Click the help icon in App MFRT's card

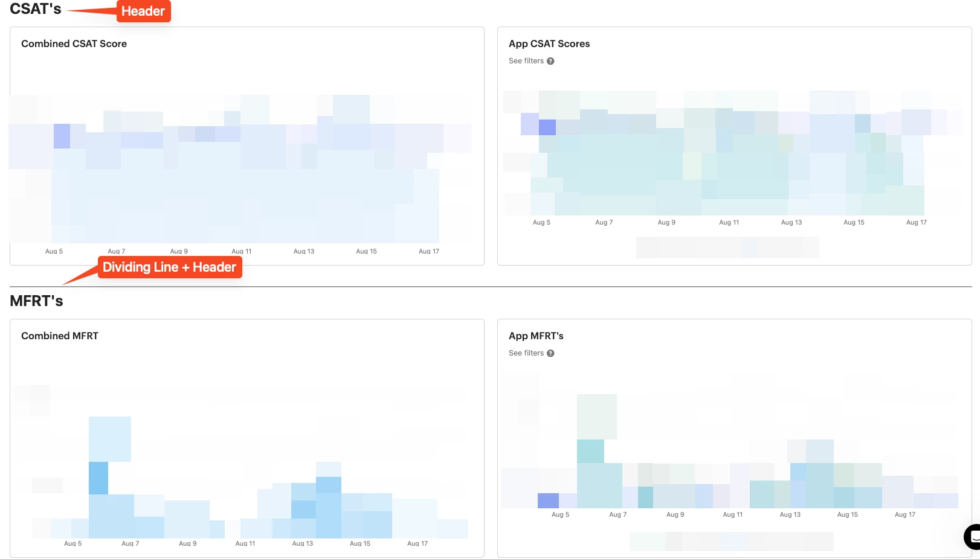pos(550,353)
